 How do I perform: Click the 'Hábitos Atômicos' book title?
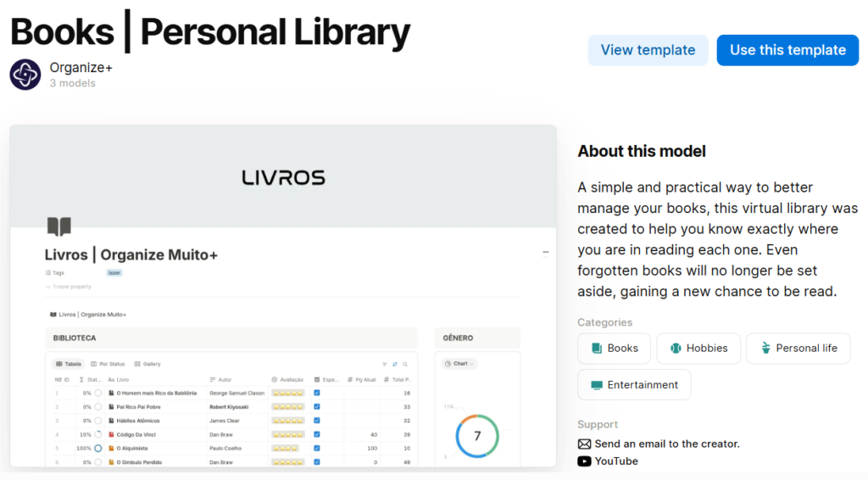click(x=138, y=421)
